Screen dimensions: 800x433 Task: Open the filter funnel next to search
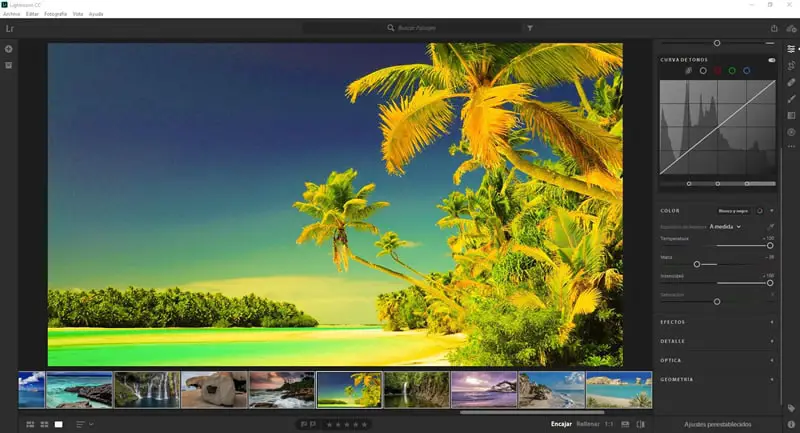click(530, 29)
